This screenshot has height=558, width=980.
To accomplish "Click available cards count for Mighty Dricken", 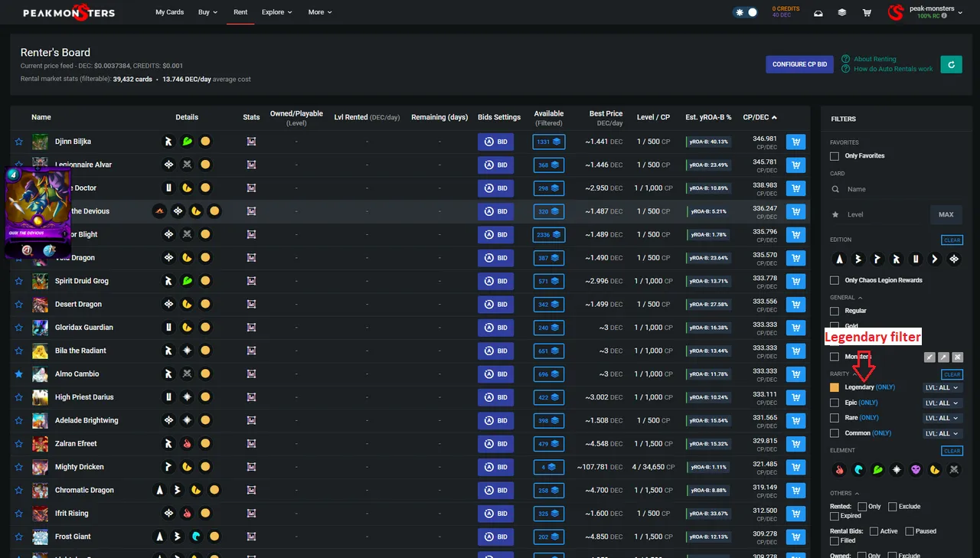I will pyautogui.click(x=548, y=467).
